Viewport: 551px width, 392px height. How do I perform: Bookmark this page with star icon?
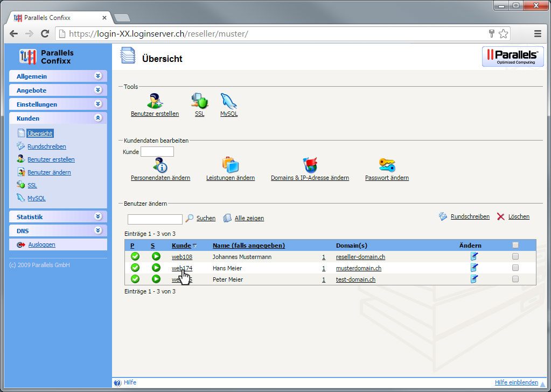[x=503, y=34]
